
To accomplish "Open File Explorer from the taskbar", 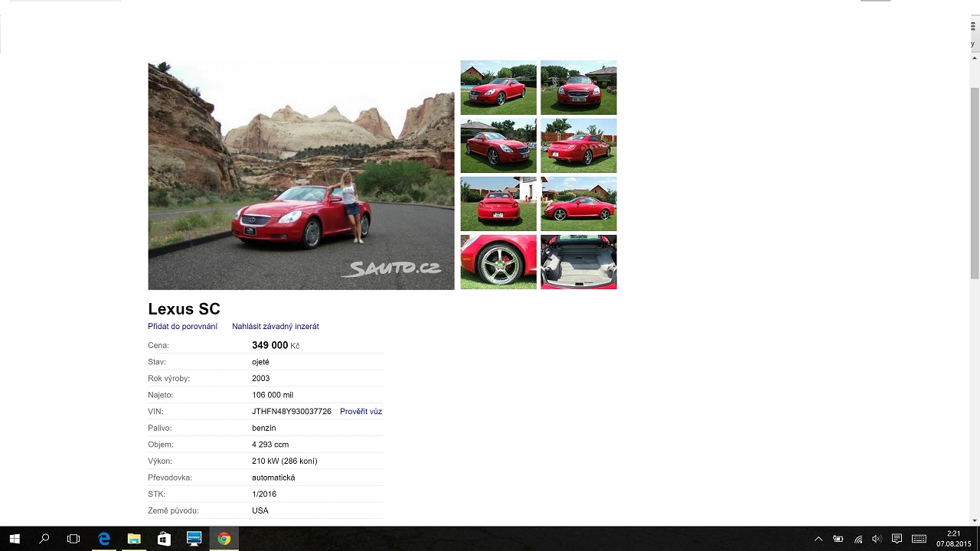I will (134, 539).
